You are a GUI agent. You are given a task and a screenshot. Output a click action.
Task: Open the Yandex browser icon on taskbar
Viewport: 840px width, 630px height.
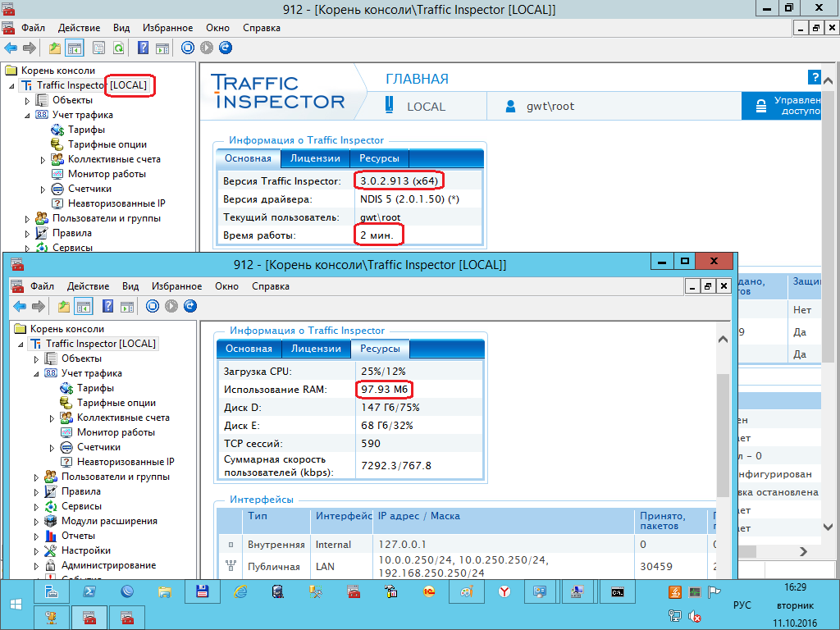point(504,591)
